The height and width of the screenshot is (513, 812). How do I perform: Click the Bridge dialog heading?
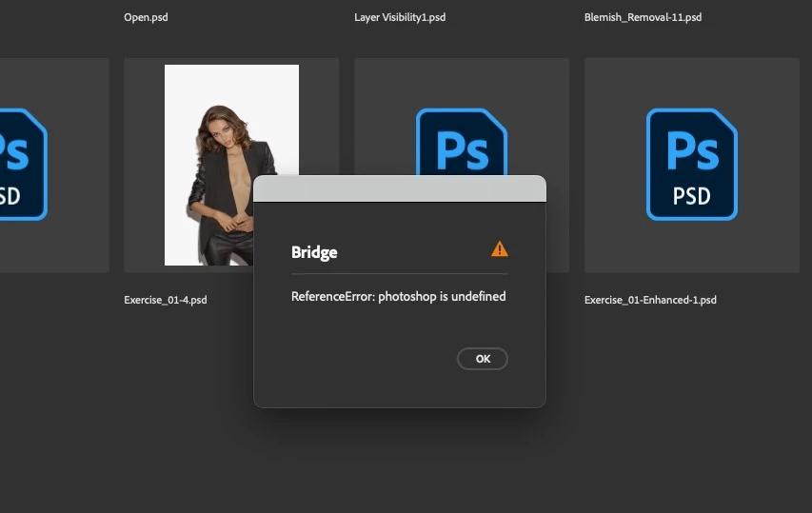pos(314,252)
